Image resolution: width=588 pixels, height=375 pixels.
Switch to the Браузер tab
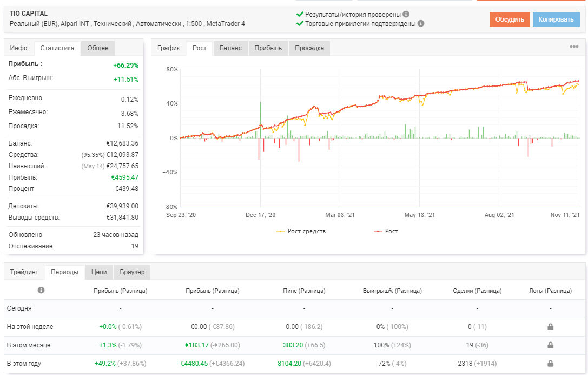click(132, 272)
